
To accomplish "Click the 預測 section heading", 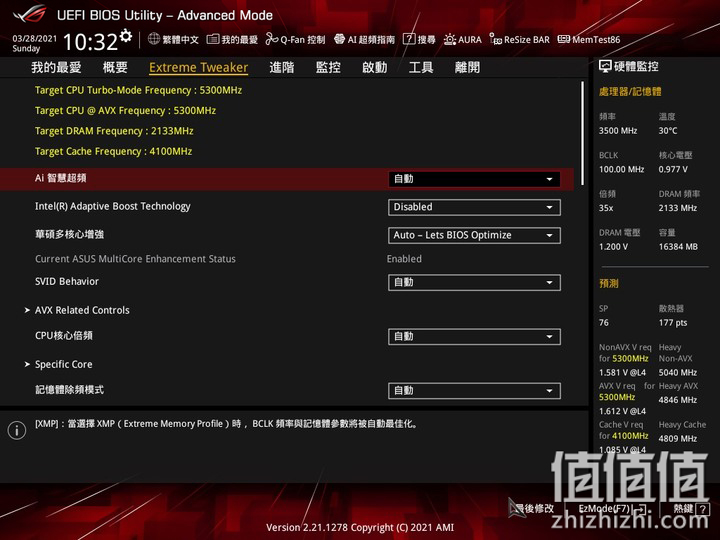I will [x=608, y=283].
